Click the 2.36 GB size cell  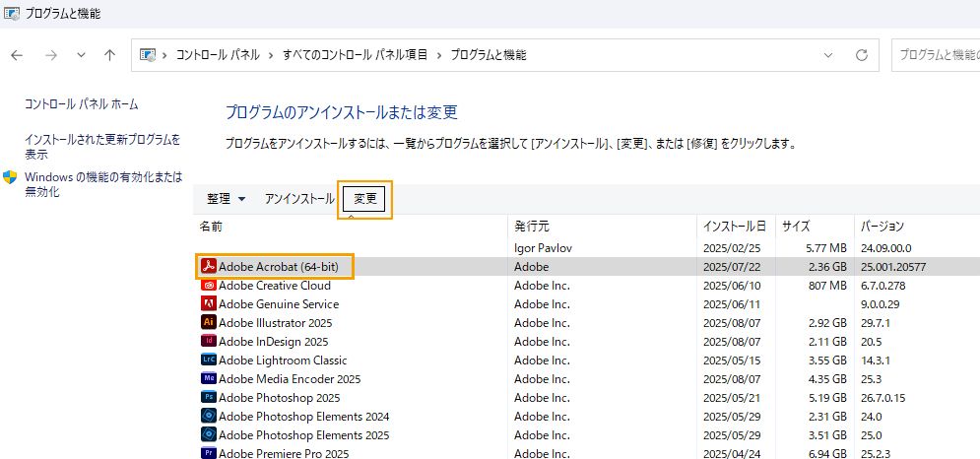pos(825,267)
